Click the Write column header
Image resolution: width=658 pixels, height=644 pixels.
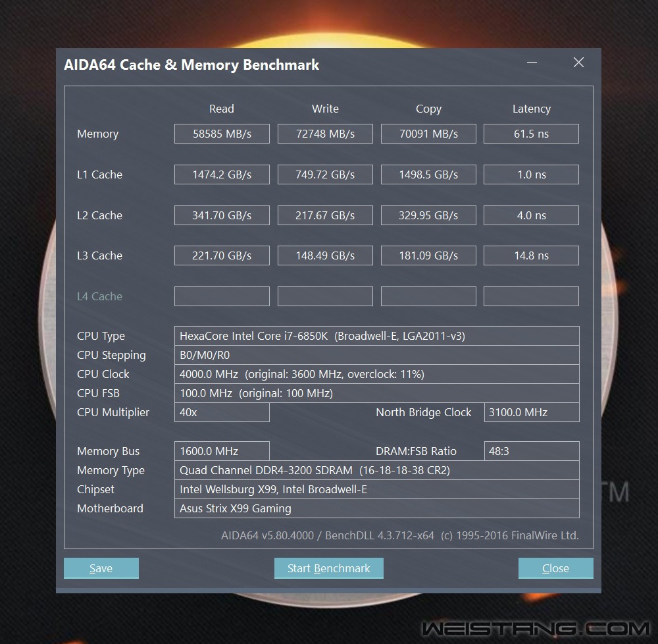pos(325,109)
